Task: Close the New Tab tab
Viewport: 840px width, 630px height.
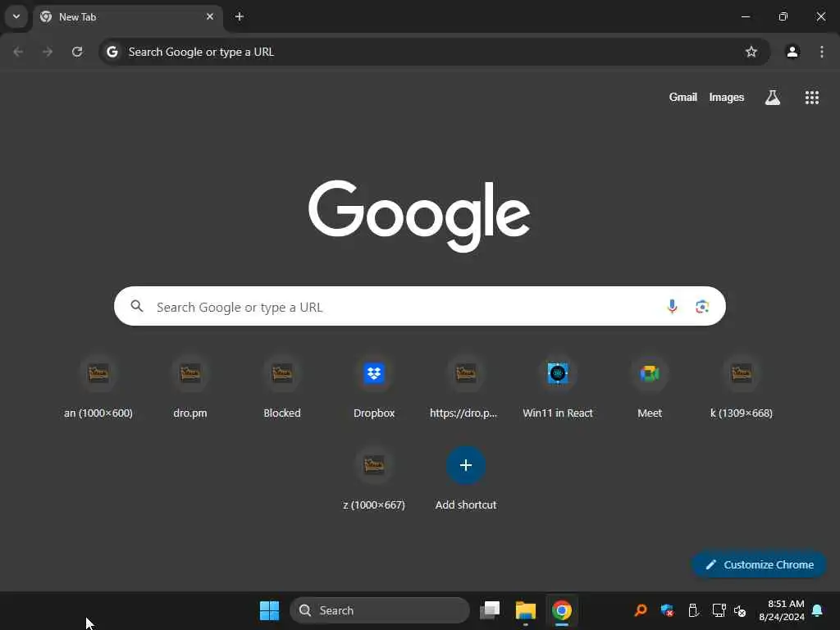Action: tap(210, 16)
